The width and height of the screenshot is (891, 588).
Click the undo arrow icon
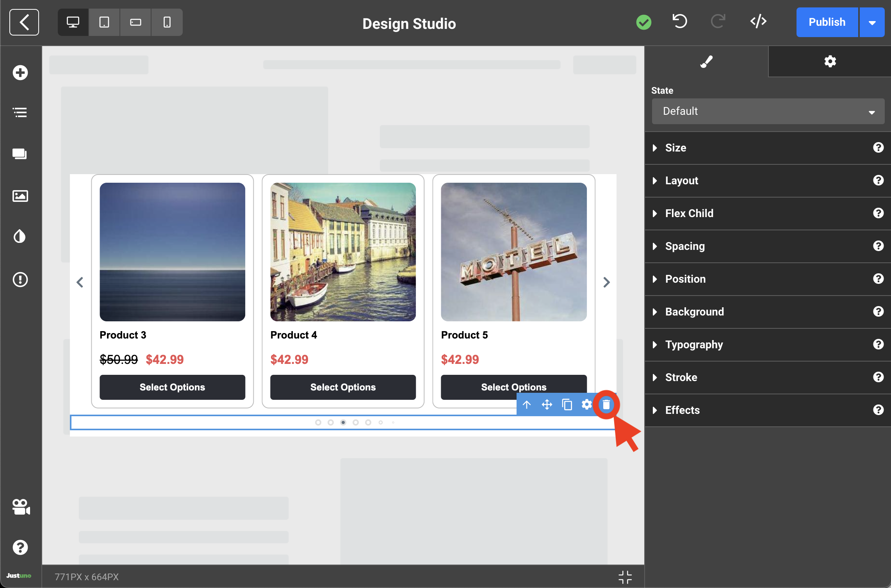click(x=679, y=22)
